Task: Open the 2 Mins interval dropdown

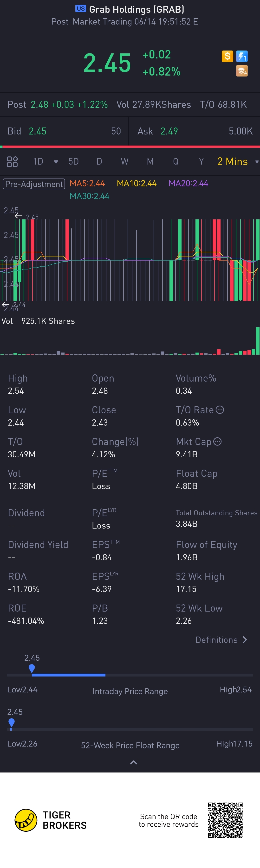Action: point(237,162)
